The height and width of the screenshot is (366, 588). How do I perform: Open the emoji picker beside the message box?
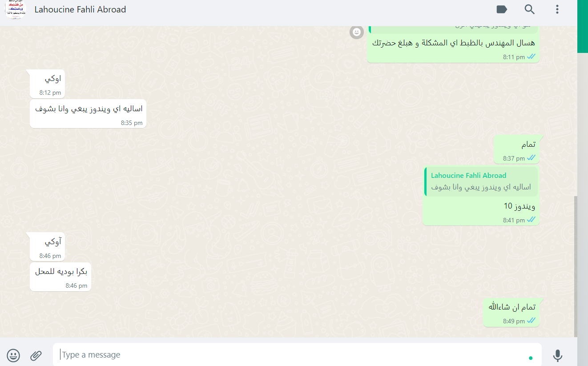click(13, 355)
